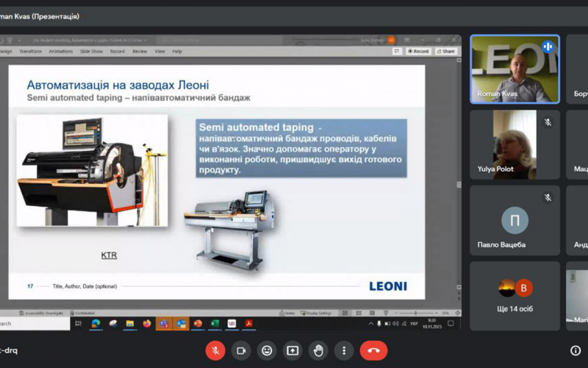This screenshot has width=588, height=368.
Task: Open the Animations ribbon tab
Action: [x=61, y=52]
